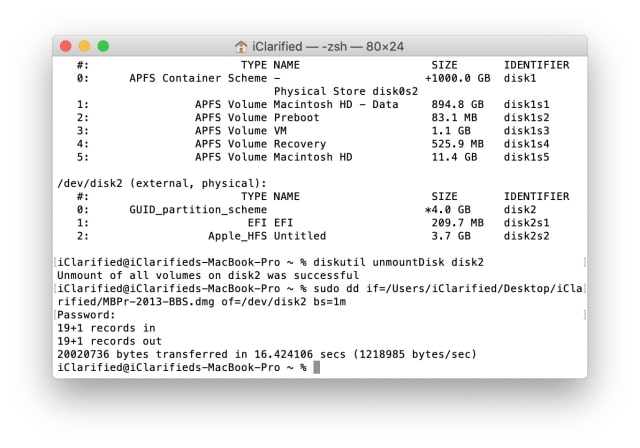Click the terminal cursor block at the prompt
Image resolution: width=640 pixels, height=448 pixels.
click(317, 367)
